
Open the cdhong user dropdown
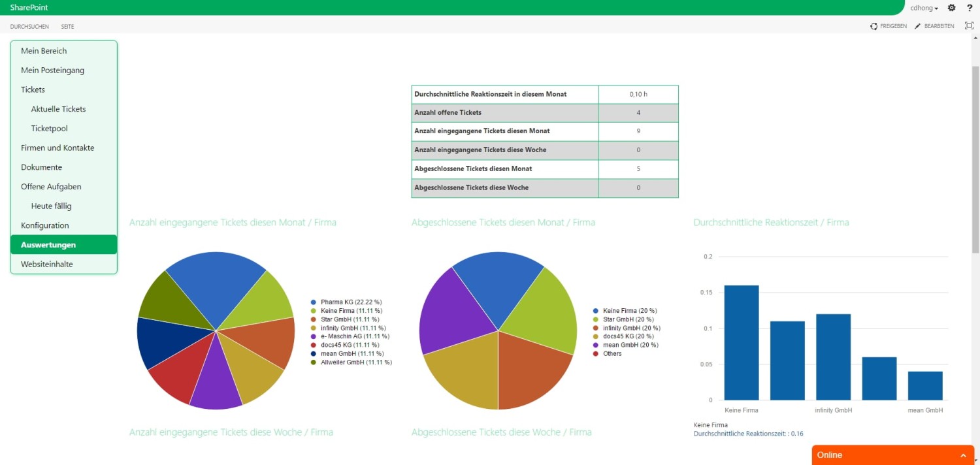(x=924, y=8)
